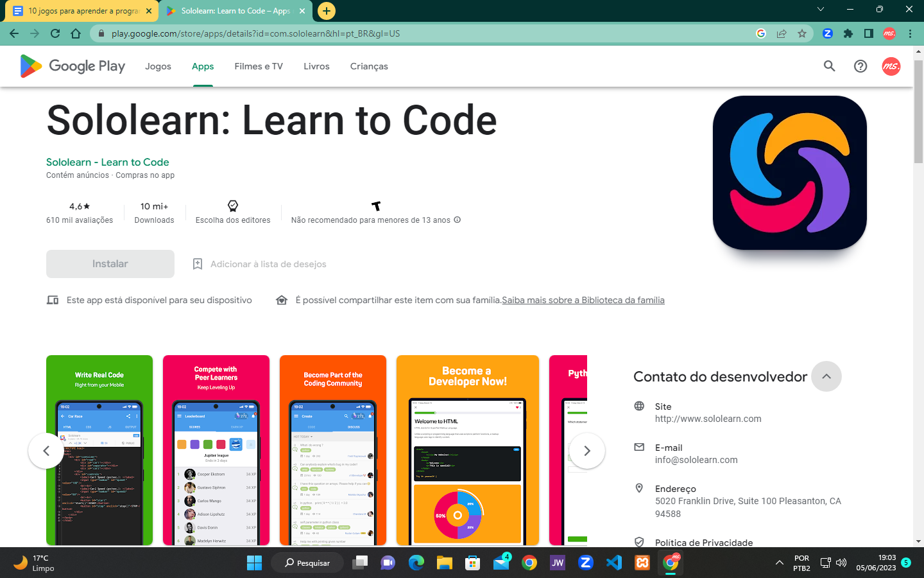
Task: Click the Editors' choice badge icon
Action: pyautogui.click(x=233, y=206)
